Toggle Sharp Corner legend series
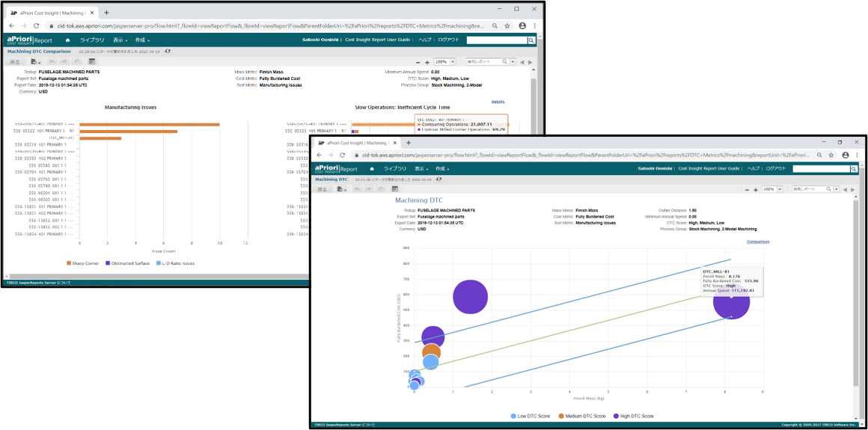 pos(83,263)
